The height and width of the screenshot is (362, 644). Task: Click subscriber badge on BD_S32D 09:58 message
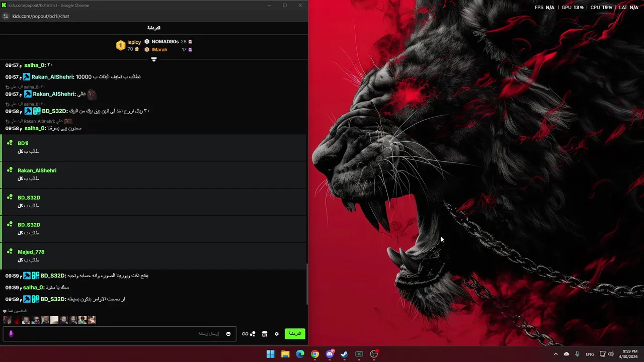point(37,111)
